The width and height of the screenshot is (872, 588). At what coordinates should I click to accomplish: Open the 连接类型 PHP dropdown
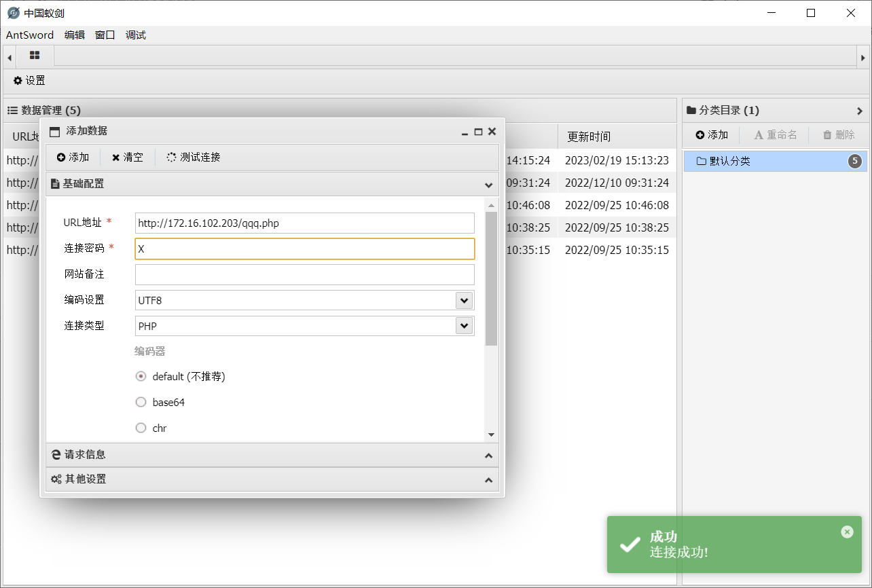click(x=464, y=326)
